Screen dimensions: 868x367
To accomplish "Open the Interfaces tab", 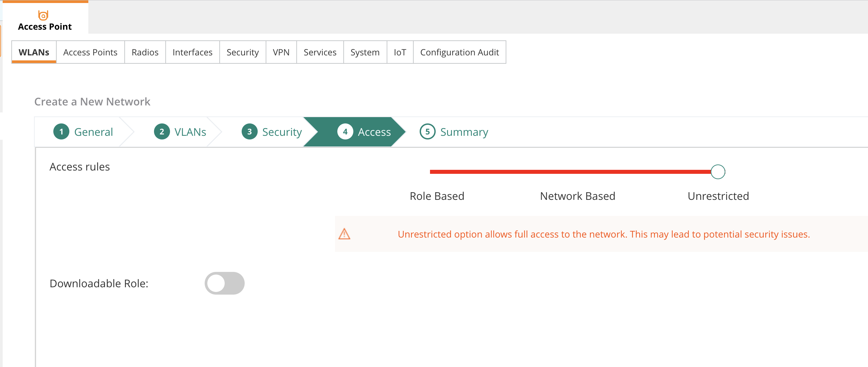I will (192, 52).
